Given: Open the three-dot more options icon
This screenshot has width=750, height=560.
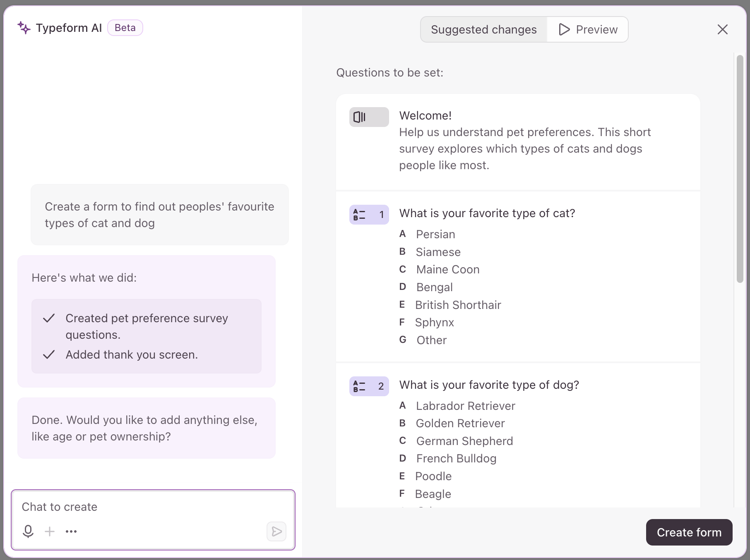Looking at the screenshot, I should [x=71, y=531].
